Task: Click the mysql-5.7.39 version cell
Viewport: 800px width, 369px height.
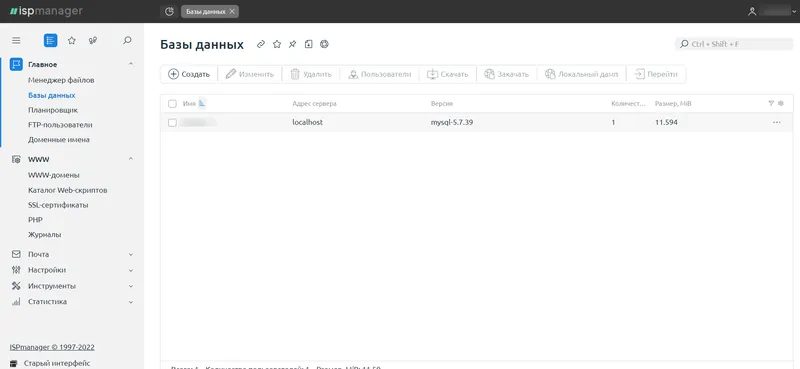Action: 452,122
